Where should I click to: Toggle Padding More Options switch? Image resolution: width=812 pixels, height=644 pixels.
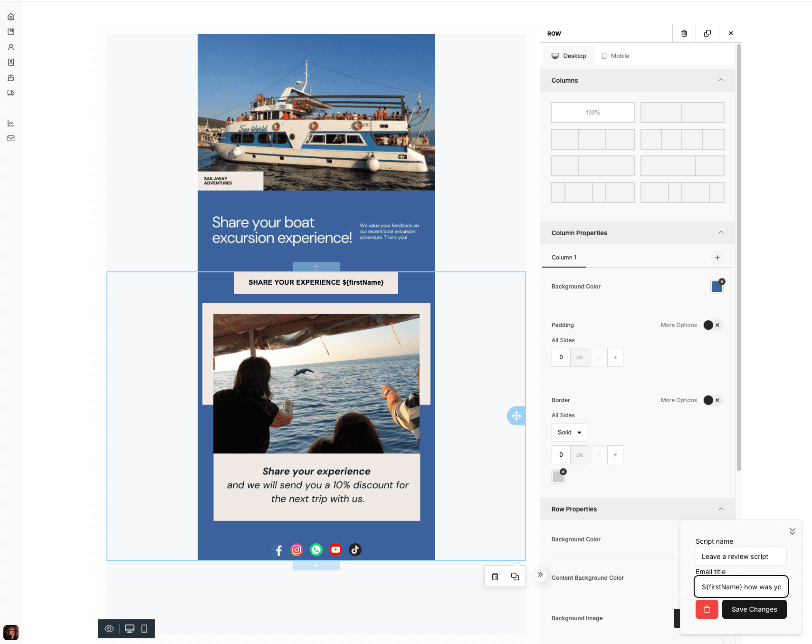(713, 325)
